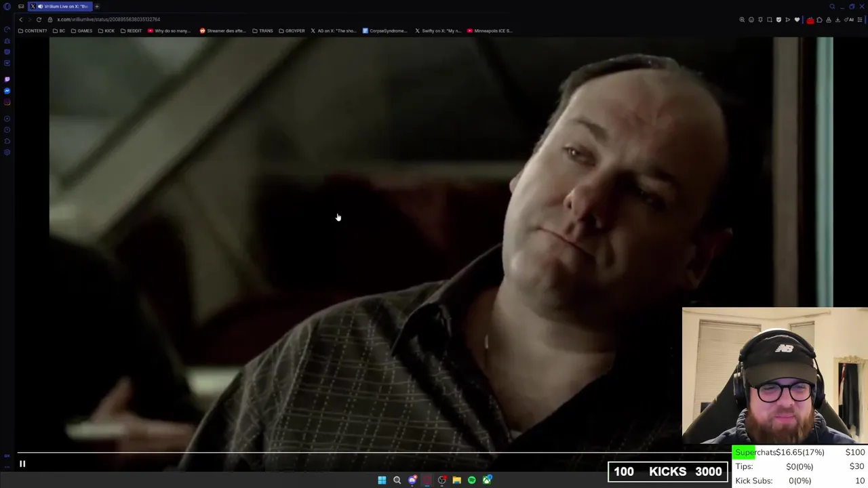Screen dimensions: 868x488
Task: Click the ad blocker shield icon
Action: pos(778,20)
